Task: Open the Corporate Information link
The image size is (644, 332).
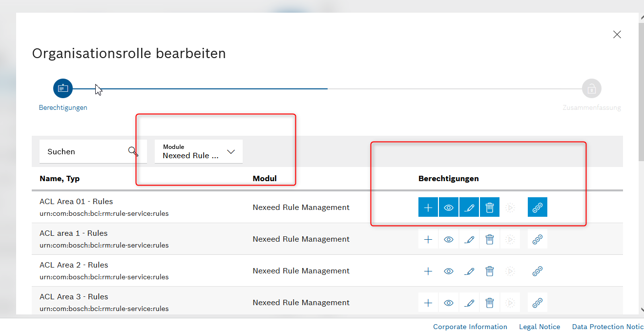Action: click(470, 326)
